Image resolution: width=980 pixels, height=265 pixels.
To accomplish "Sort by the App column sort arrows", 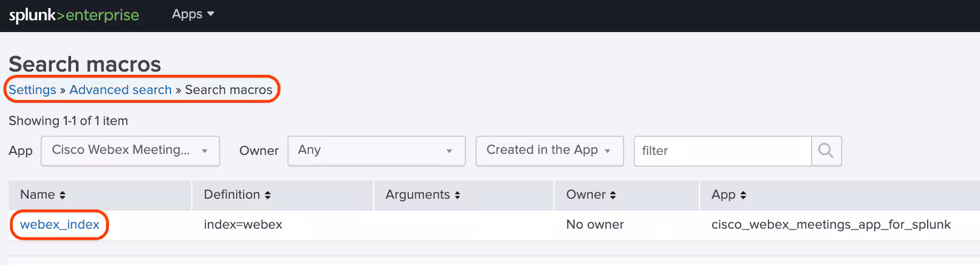I will (x=743, y=196).
